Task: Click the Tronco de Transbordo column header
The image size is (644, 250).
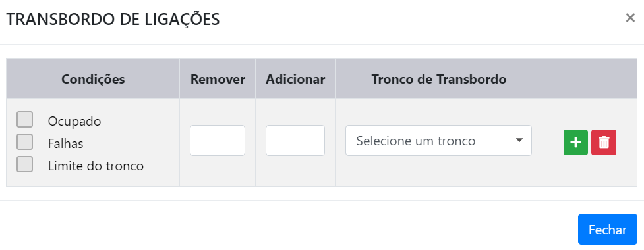Action: 438,79
